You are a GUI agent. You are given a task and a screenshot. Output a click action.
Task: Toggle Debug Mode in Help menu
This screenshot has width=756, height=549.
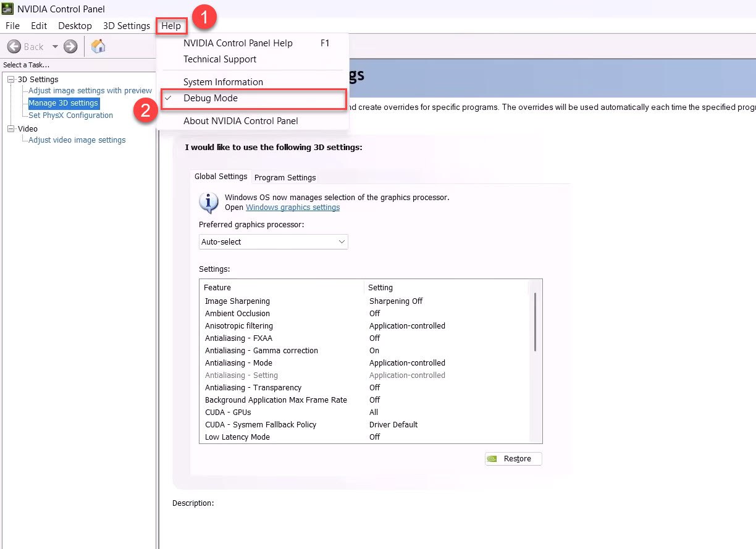pyautogui.click(x=210, y=98)
